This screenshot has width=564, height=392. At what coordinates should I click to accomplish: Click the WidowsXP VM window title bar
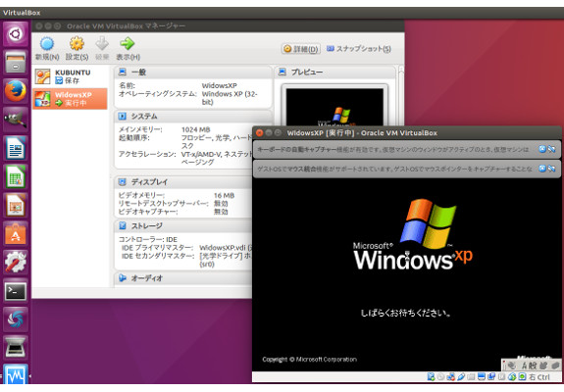click(406, 133)
